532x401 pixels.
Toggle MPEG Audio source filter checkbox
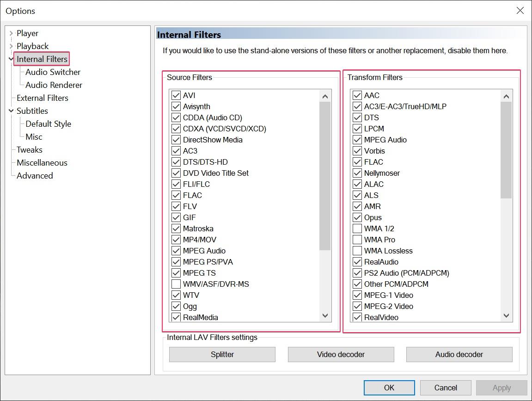176,251
